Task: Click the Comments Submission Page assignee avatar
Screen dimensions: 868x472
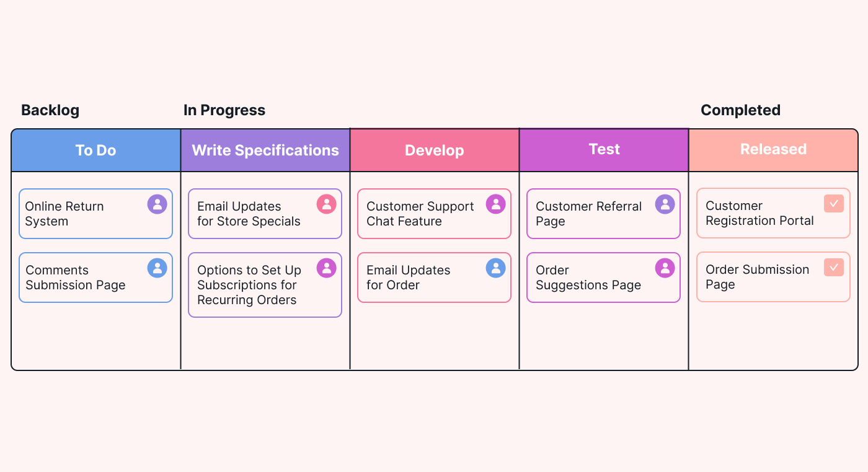Action: click(157, 268)
